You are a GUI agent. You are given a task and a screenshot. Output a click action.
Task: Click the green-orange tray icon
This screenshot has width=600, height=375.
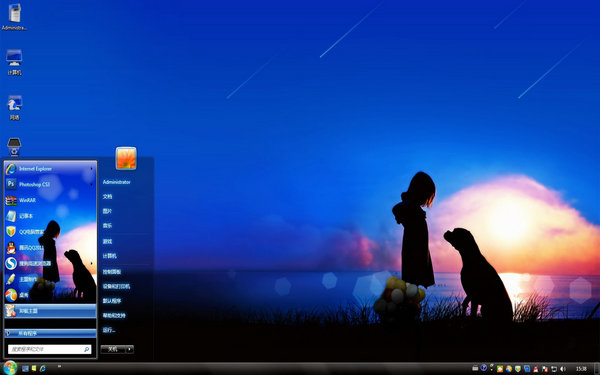(500, 368)
